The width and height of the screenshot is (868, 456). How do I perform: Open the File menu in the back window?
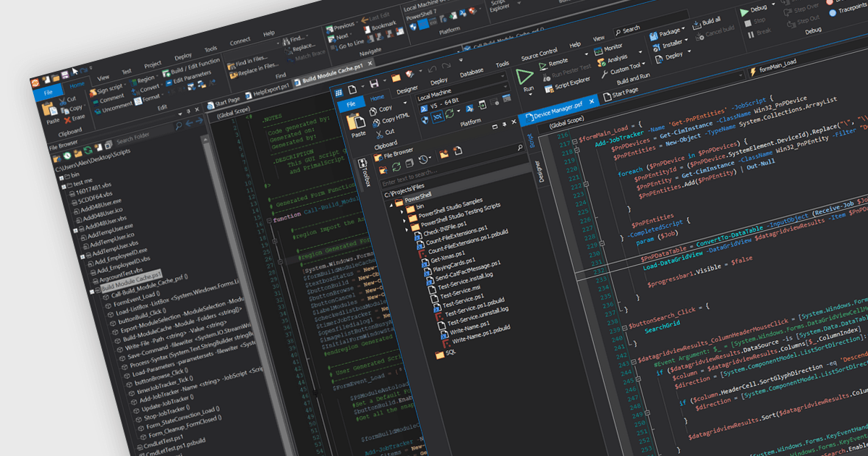click(x=48, y=93)
